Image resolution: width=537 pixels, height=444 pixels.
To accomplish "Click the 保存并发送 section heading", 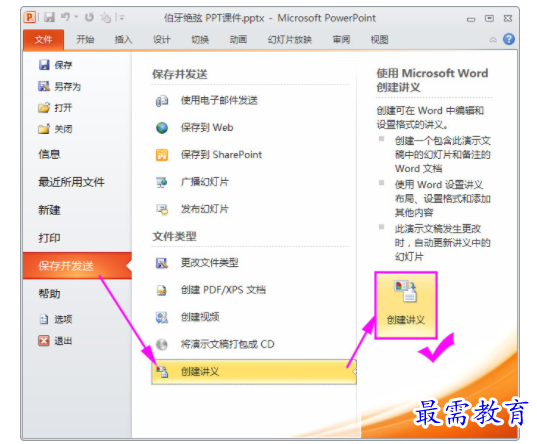I will [180, 74].
